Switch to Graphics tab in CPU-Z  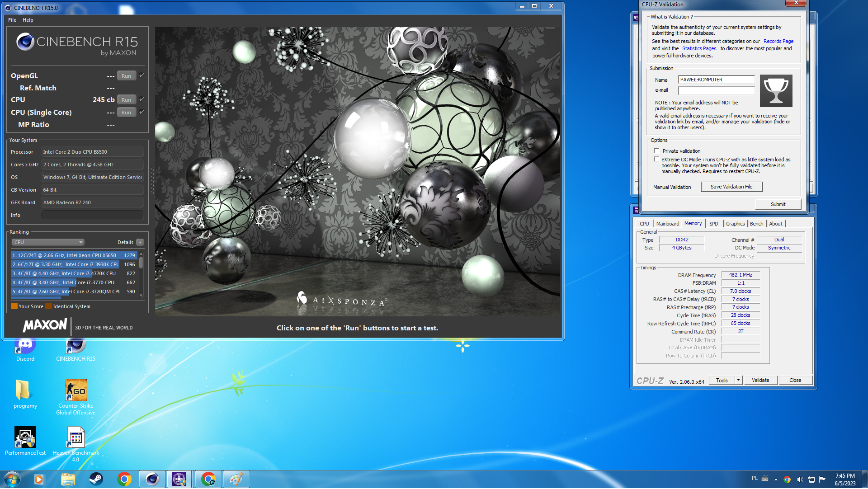click(x=735, y=224)
